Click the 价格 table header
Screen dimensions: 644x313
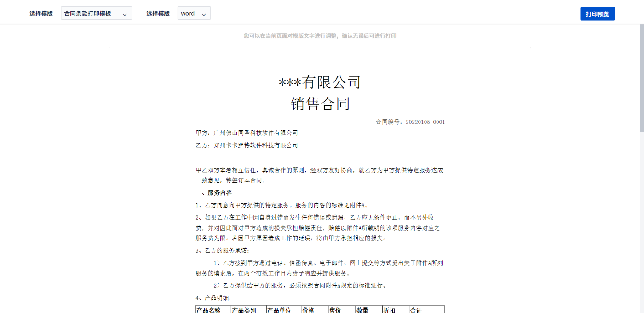pyautogui.click(x=315, y=310)
